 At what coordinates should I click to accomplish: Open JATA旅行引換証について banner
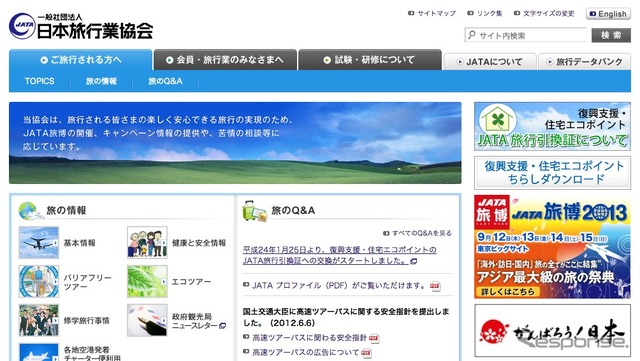pyautogui.click(x=552, y=126)
